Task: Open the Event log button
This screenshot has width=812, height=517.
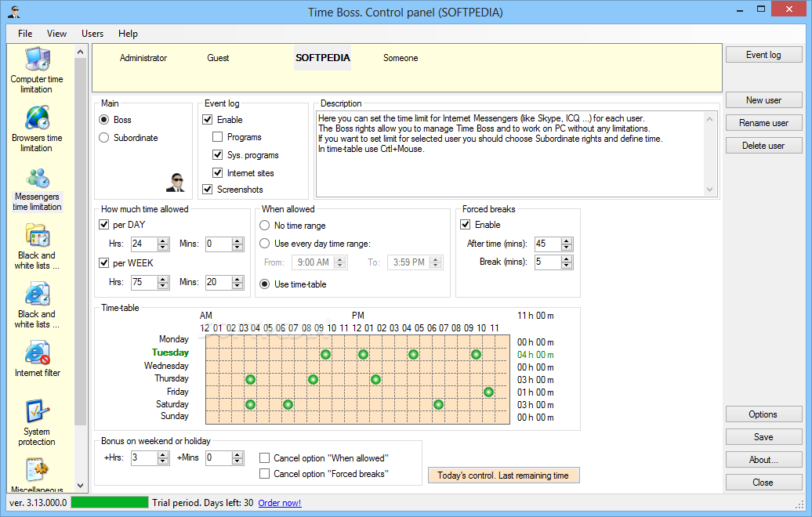Action: click(764, 55)
